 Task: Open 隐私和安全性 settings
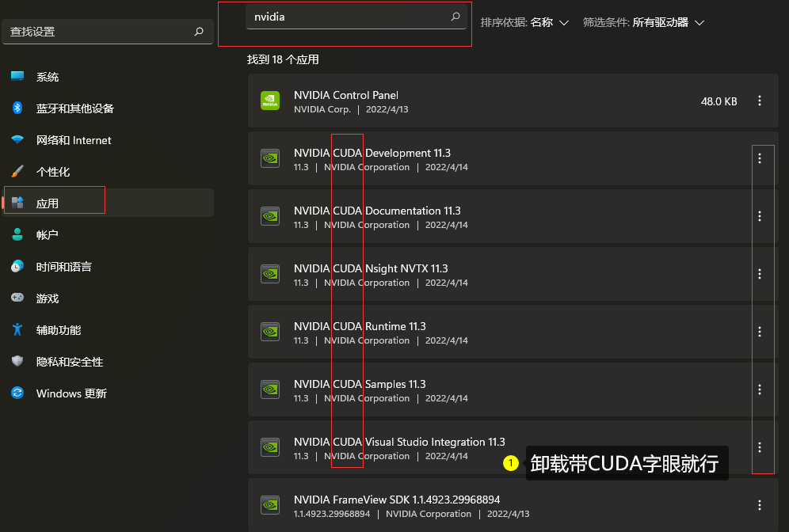coord(108,362)
